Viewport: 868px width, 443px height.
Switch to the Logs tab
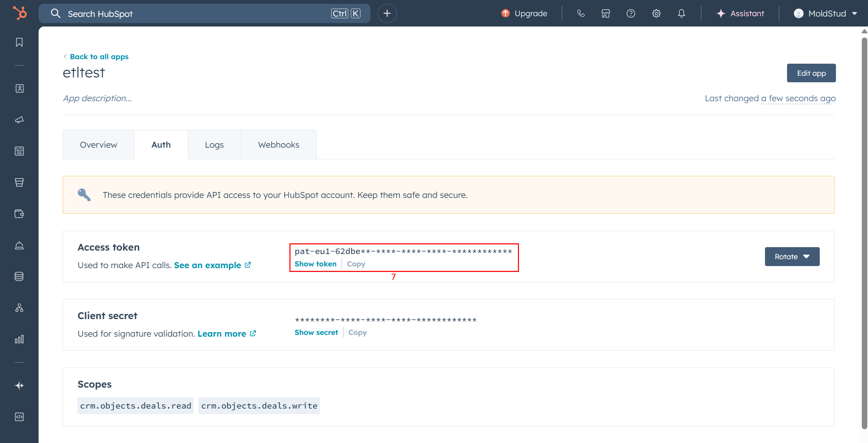coord(214,145)
